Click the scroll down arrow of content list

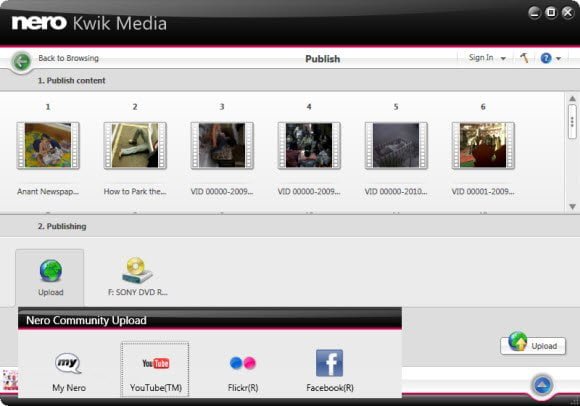pyautogui.click(x=572, y=206)
